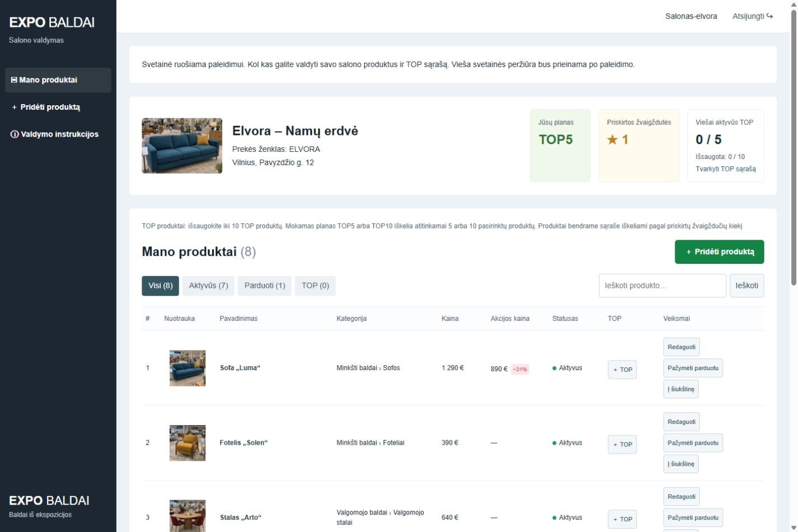The width and height of the screenshot is (798, 532).
Task: Select the TOP (0) filter tab
Action: point(315,286)
